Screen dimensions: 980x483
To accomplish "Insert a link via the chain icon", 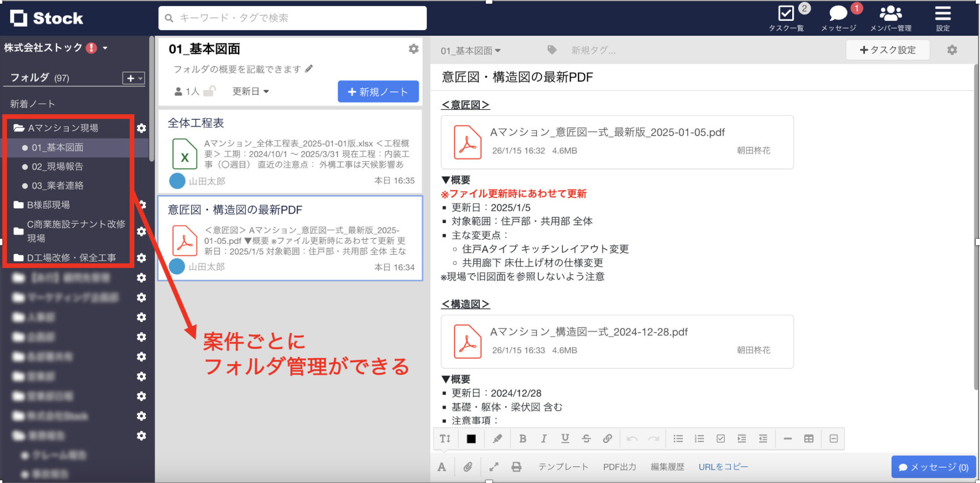I will pos(607,438).
